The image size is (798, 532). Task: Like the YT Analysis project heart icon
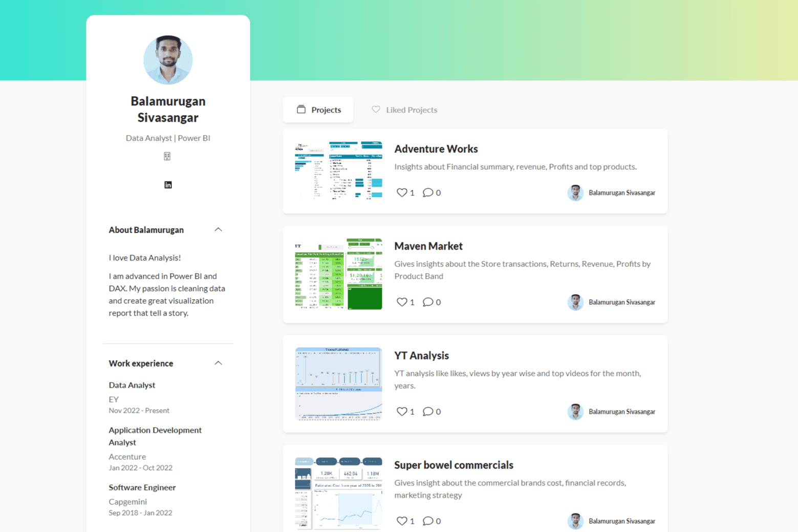coord(402,411)
